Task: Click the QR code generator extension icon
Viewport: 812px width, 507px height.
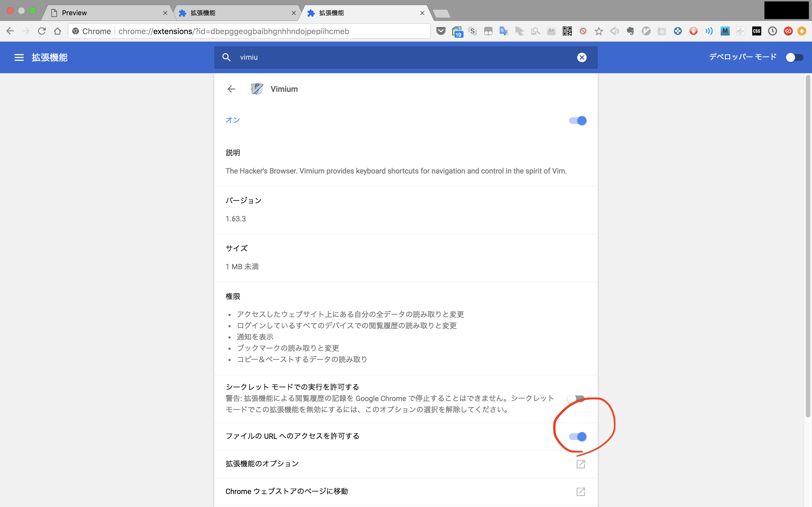Action: (567, 31)
